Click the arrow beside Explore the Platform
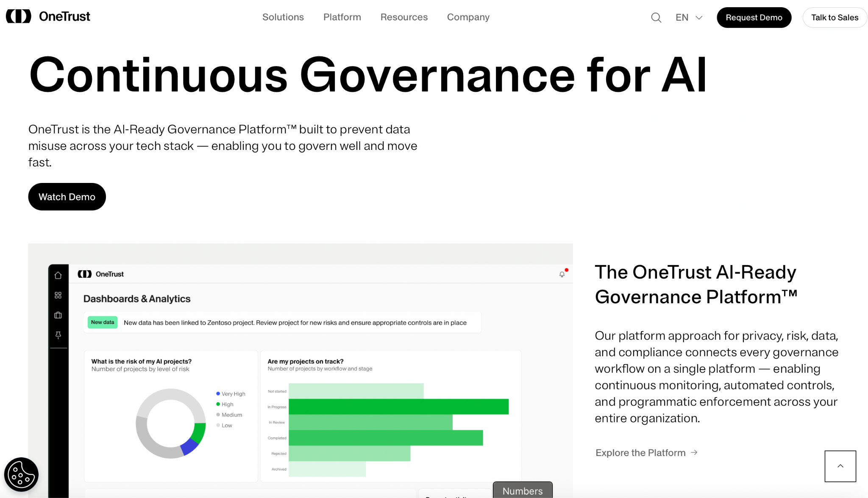Viewport: 868px width, 498px height. 694,452
